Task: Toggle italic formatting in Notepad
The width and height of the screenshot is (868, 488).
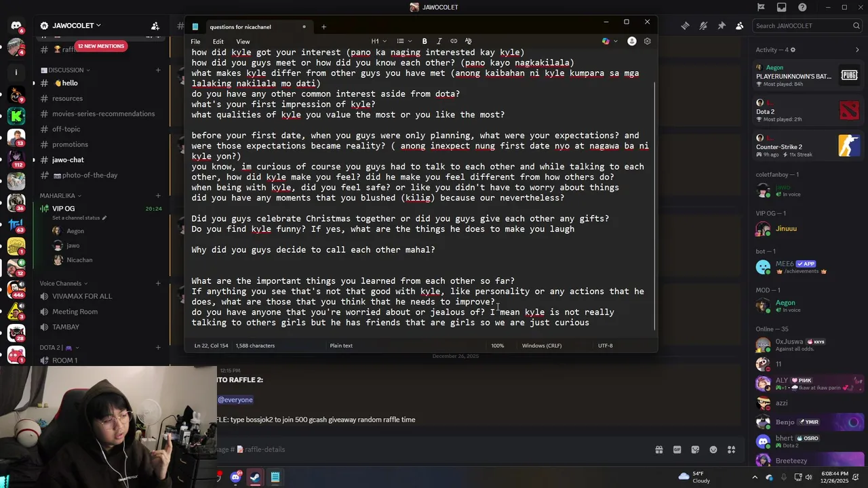Action: 439,41
